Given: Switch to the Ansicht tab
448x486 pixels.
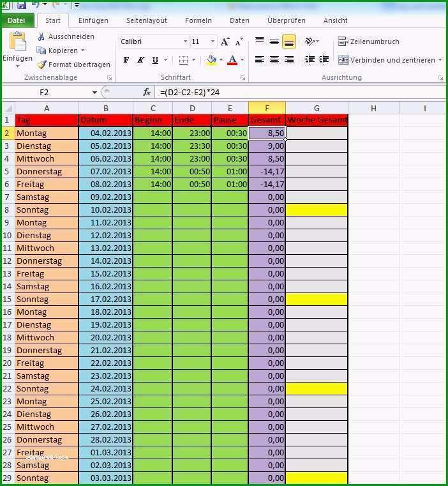Looking at the screenshot, I should point(335,20).
